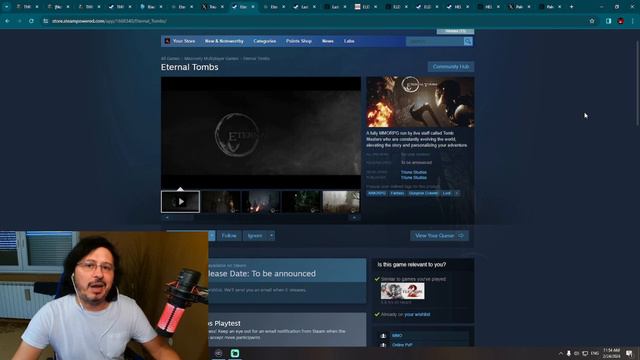Click the thumbnail strip left arrow
The height and width of the screenshot is (360, 640).
tap(167, 218)
